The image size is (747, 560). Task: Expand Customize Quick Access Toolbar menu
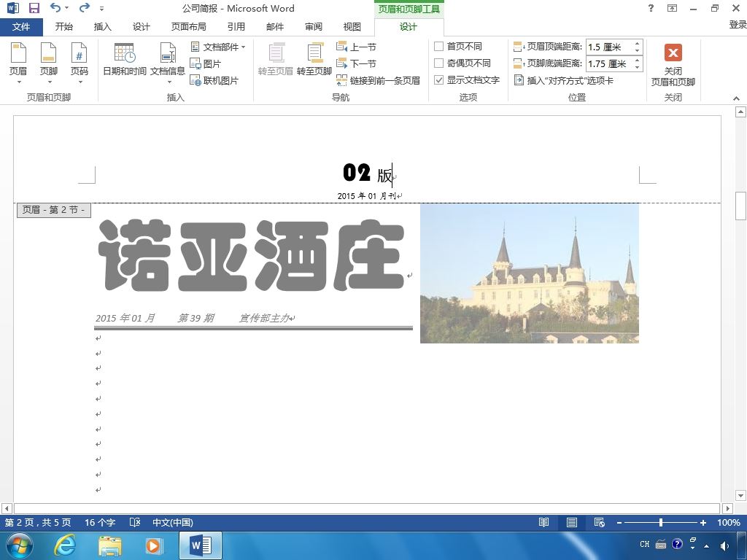click(x=101, y=9)
